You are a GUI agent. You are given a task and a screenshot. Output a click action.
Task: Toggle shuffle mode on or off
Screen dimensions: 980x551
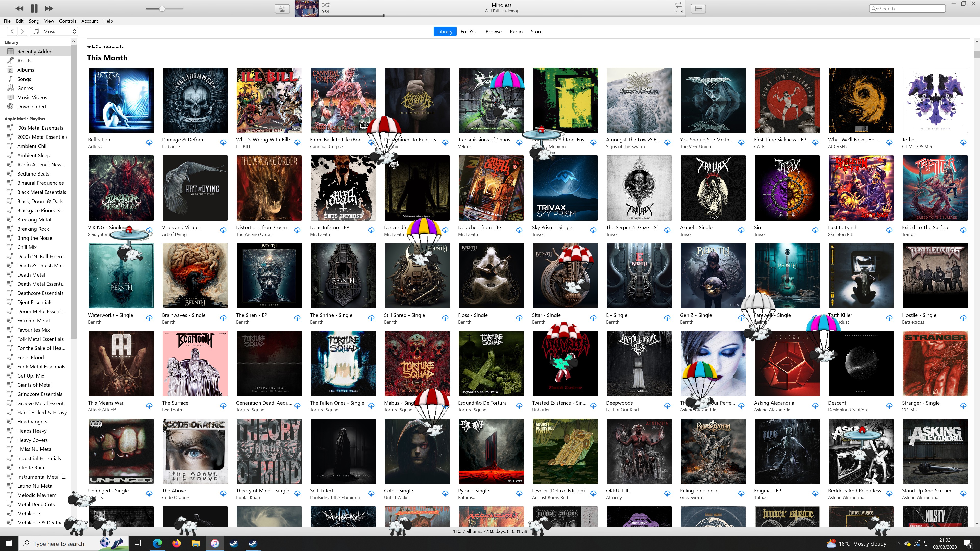point(326,5)
